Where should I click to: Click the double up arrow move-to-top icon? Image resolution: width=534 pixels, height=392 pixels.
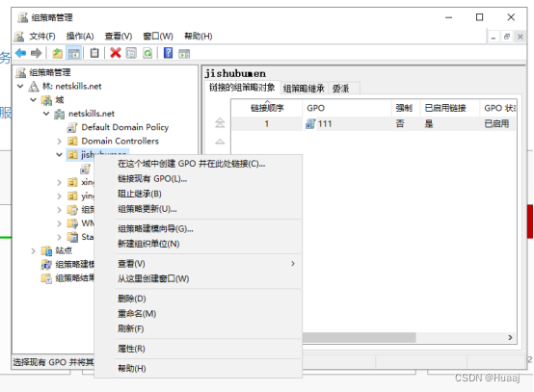click(x=220, y=122)
